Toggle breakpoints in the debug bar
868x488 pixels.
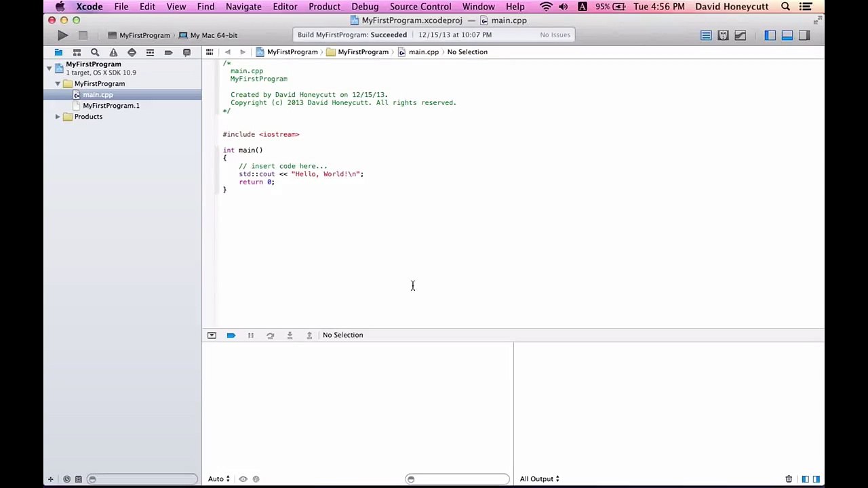[x=231, y=335]
